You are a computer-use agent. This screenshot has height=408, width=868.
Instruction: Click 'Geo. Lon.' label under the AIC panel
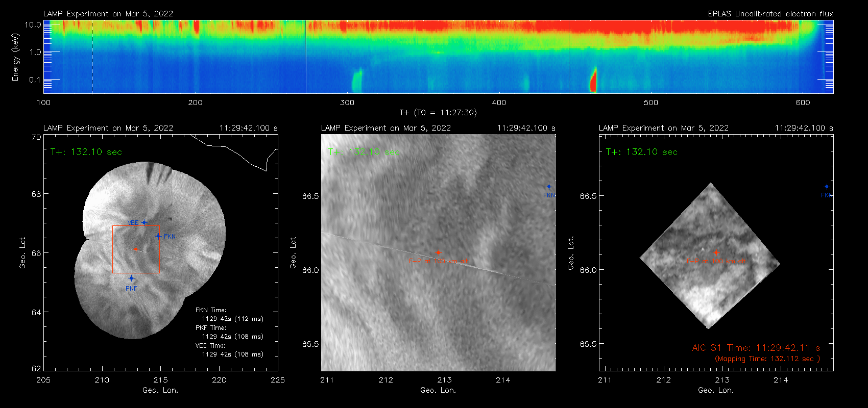716,390
